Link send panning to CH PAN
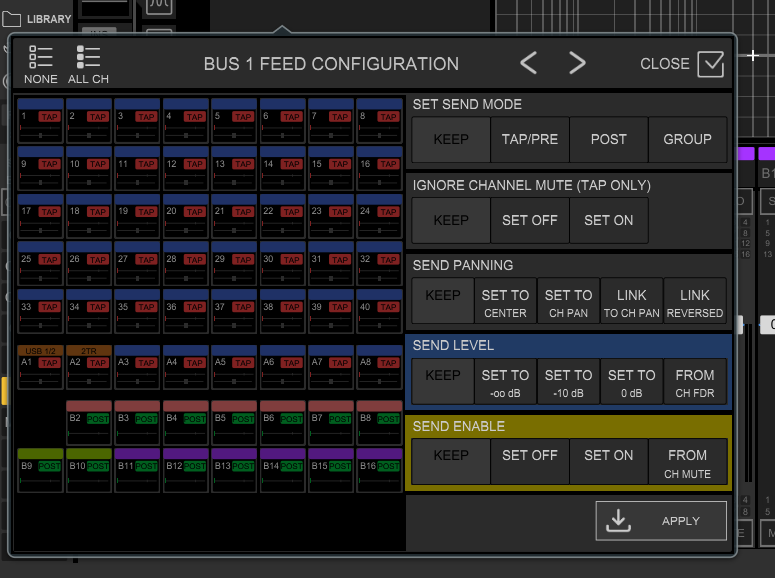Viewport: 775px width, 578px height. point(632,301)
